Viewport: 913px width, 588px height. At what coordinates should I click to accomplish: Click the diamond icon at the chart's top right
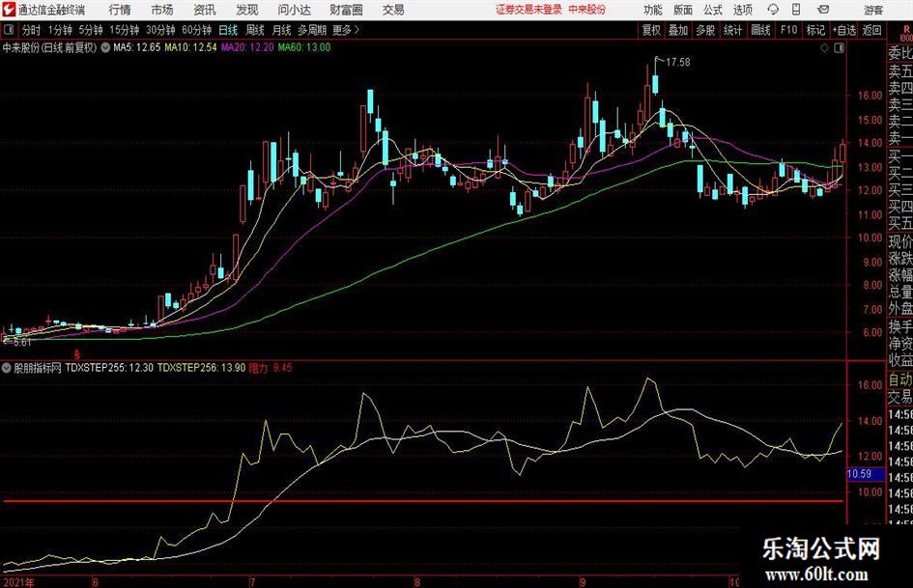pos(824,48)
